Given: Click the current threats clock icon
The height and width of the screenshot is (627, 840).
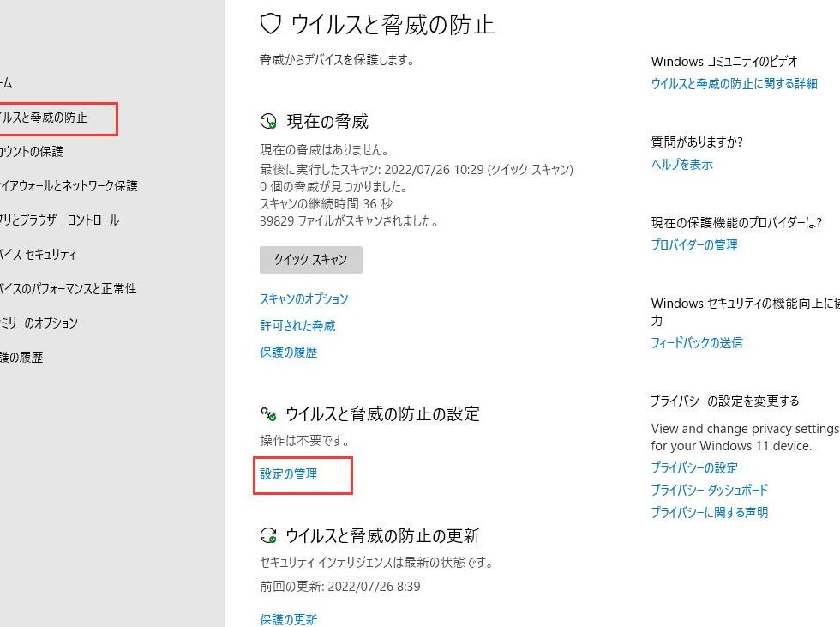Looking at the screenshot, I should (268, 121).
